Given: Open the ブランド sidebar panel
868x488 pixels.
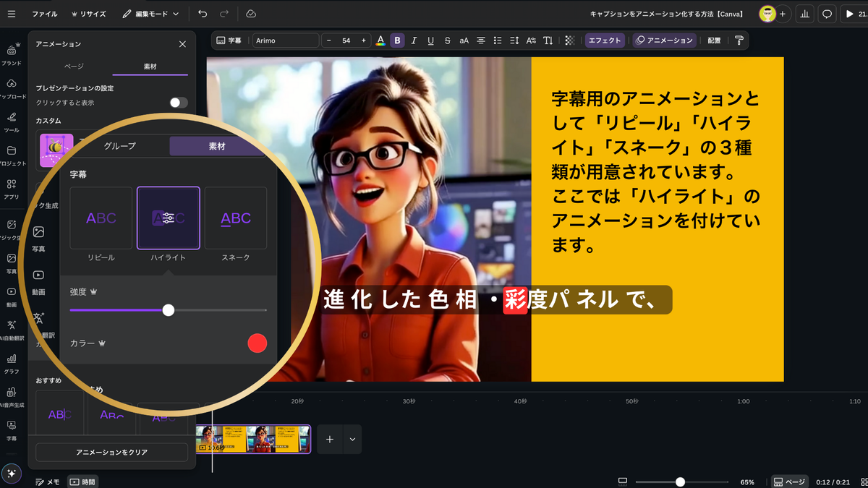Looking at the screenshot, I should 12,54.
